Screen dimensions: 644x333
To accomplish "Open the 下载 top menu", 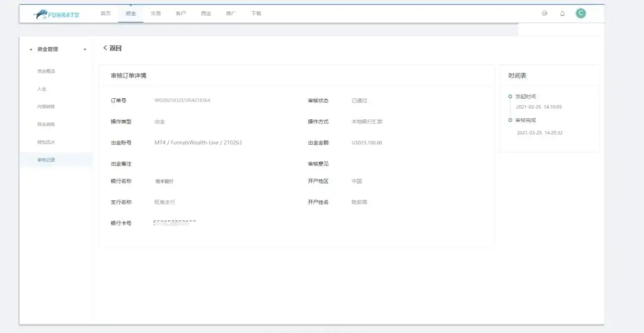I will [256, 13].
